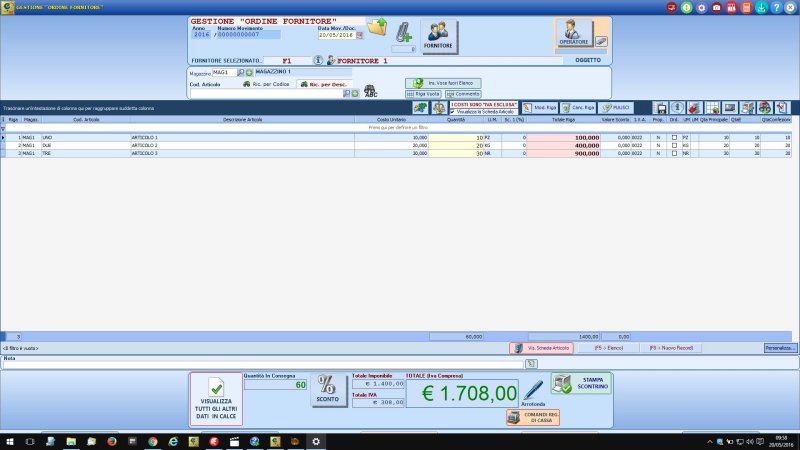Check the Ord. checkbox for ARTICOLO 1
Viewport: 800px width, 450px height.
tap(674, 137)
